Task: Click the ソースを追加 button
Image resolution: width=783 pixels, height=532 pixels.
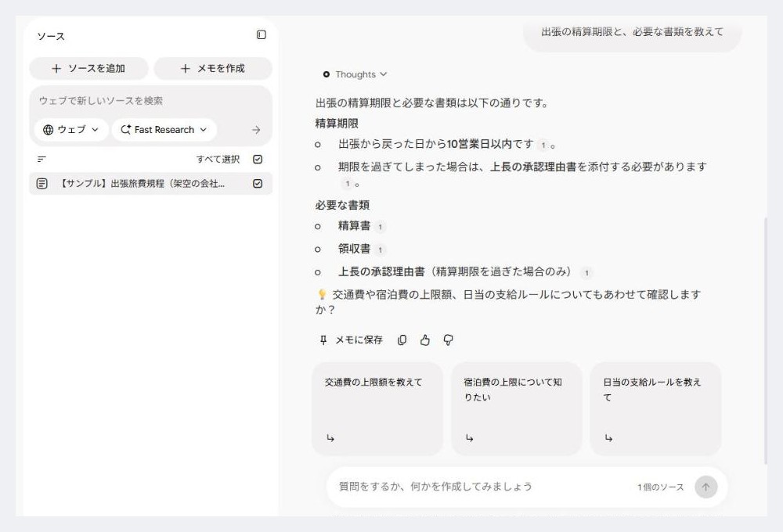Action: point(89,68)
